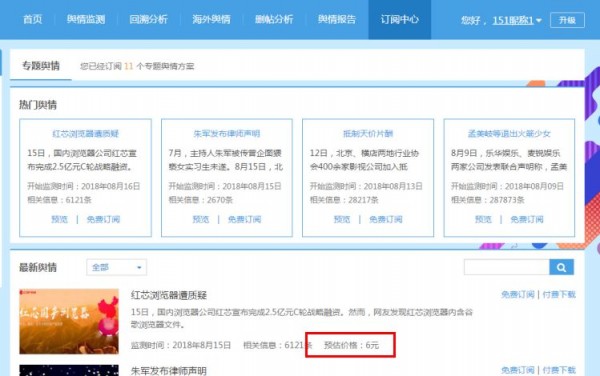600x376 pixels.
Task: Click the 相关信息：2670条 text
Action: pos(201,200)
